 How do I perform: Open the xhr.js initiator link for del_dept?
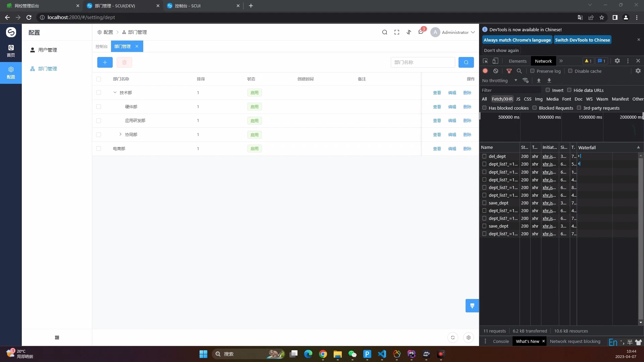click(x=549, y=156)
